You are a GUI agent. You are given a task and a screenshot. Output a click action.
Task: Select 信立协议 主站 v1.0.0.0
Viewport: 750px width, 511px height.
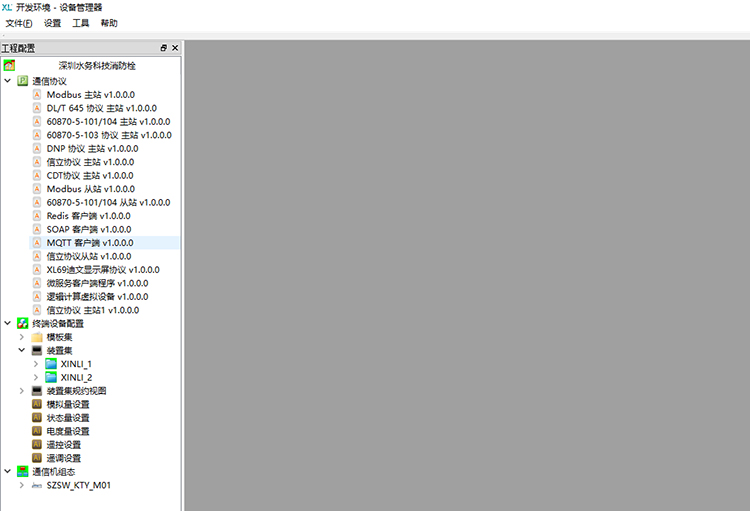[x=90, y=162]
